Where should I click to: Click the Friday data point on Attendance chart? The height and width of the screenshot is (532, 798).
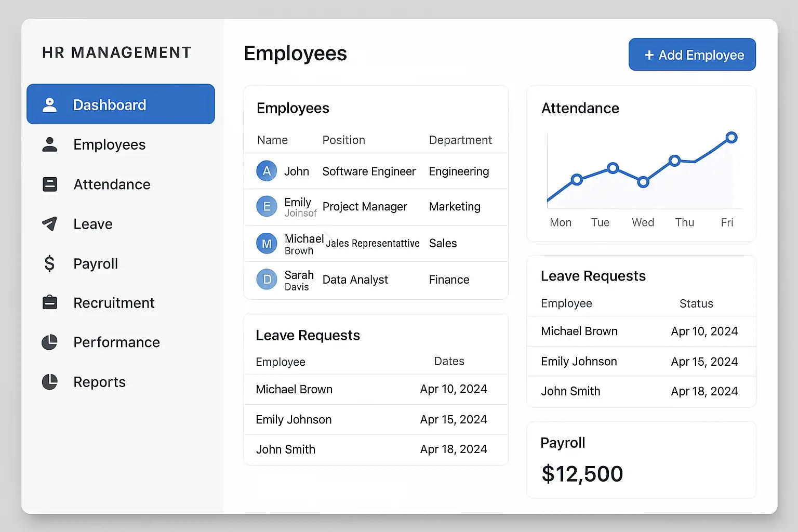[731, 138]
